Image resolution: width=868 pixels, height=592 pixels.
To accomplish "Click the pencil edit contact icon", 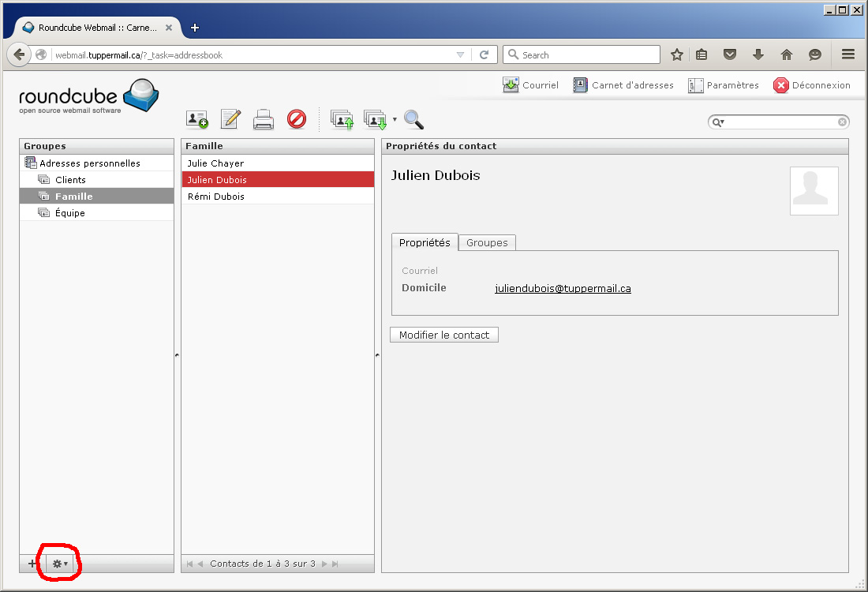I will point(230,119).
